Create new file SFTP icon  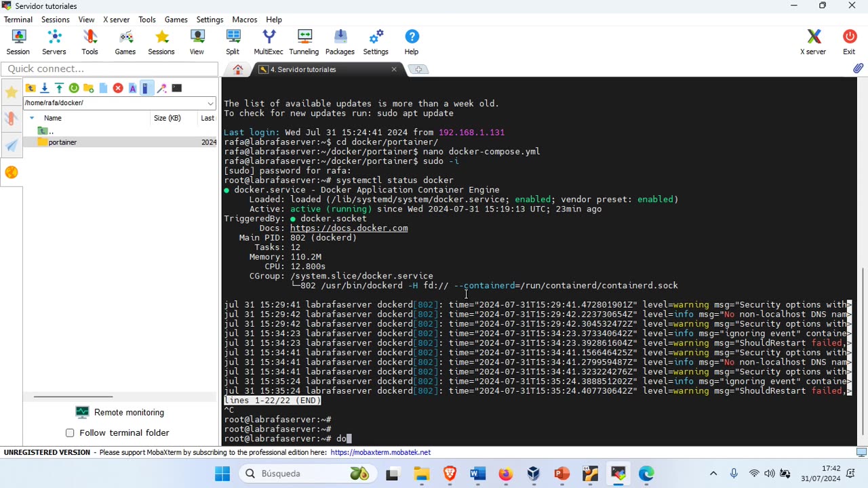click(x=103, y=88)
